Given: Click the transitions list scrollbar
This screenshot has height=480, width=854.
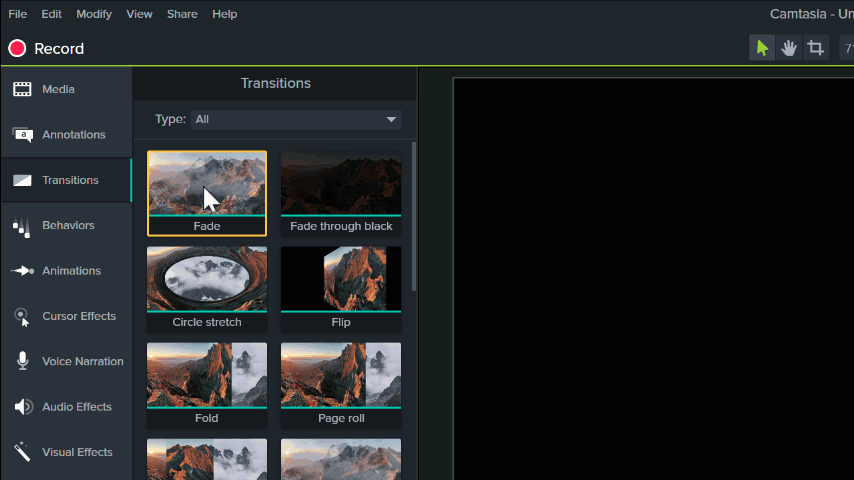Looking at the screenshot, I should coord(414,216).
